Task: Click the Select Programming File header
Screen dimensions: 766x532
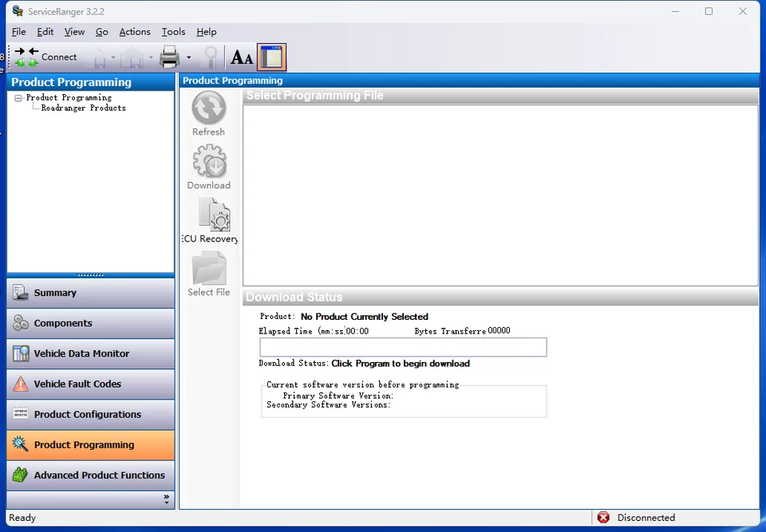Action: point(500,96)
